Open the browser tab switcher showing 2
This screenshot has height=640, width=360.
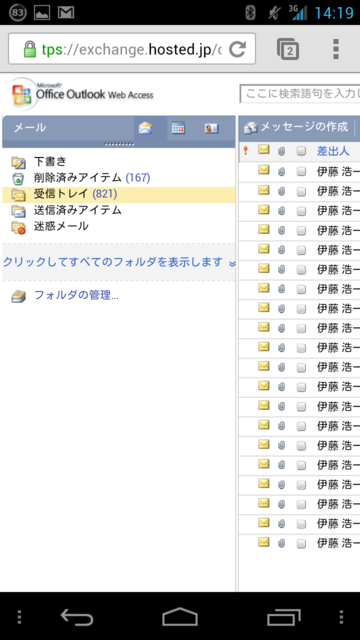pos(288,49)
